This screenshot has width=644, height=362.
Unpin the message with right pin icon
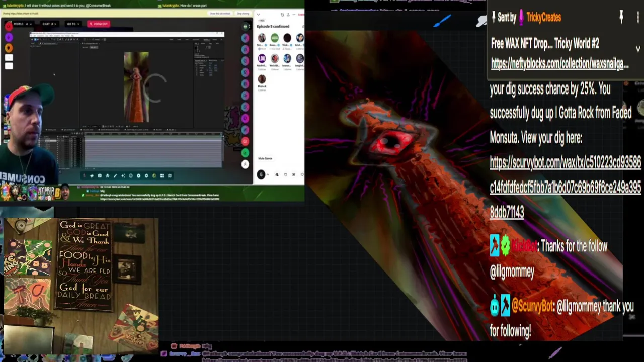(x=621, y=17)
